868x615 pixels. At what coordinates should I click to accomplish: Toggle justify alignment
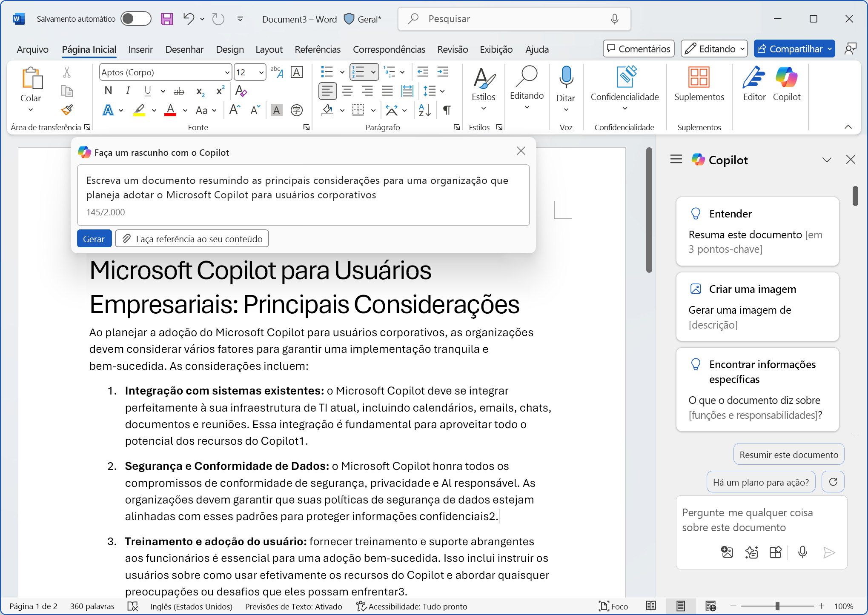click(x=387, y=91)
